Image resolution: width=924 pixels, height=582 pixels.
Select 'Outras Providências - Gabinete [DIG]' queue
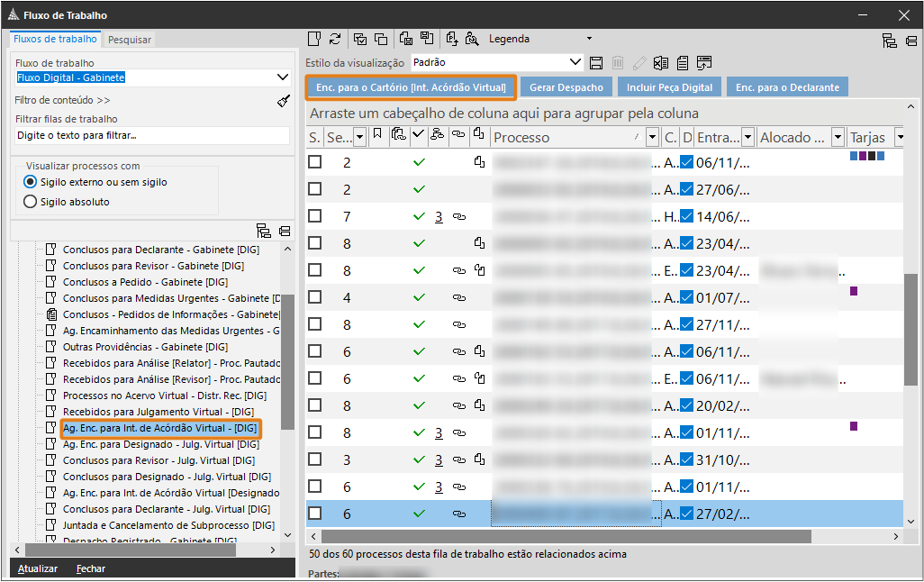[145, 347]
